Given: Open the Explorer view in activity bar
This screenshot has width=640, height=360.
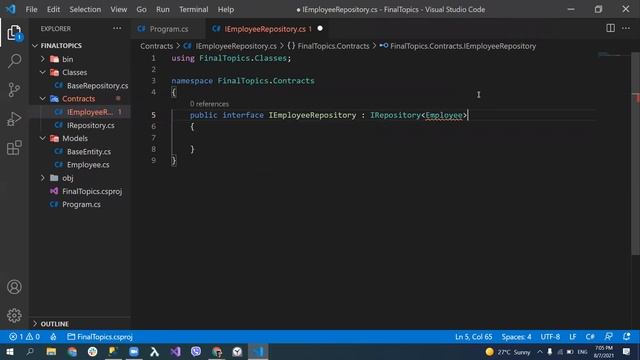Looking at the screenshot, I should pyautogui.click(x=14, y=33).
